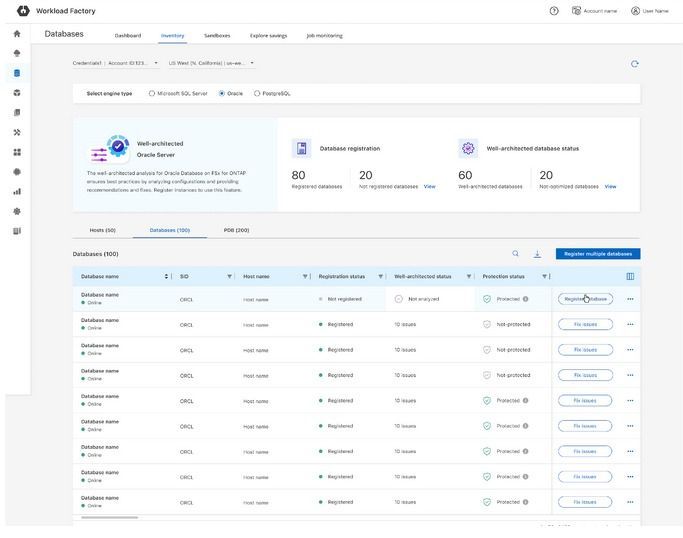Open the Home icon in left sidebar

coord(17,34)
